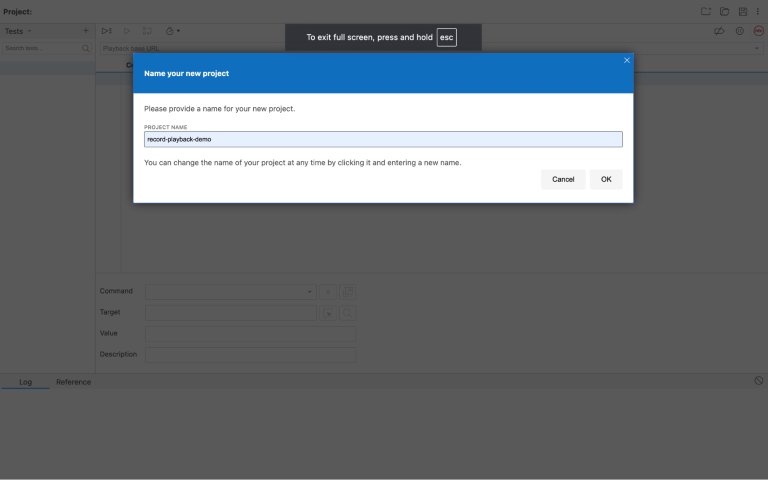768x480 pixels.
Task: Click search magnifier icon in tests panel
Action: point(86,48)
